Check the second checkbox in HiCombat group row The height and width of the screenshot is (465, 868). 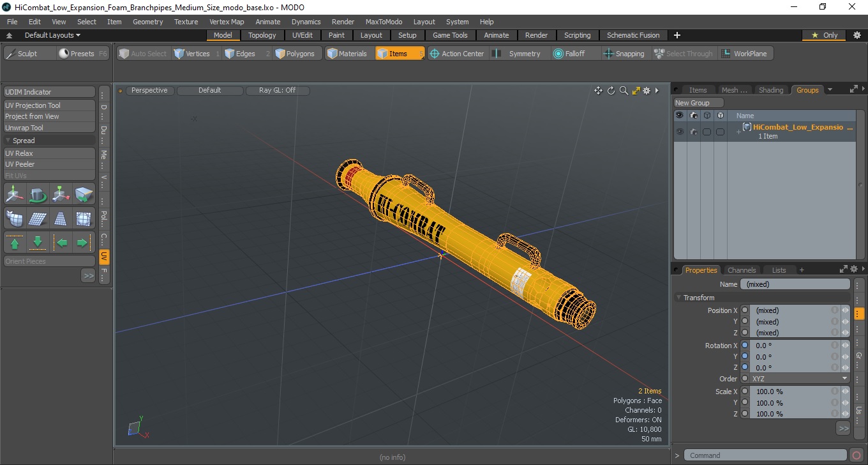tap(720, 132)
